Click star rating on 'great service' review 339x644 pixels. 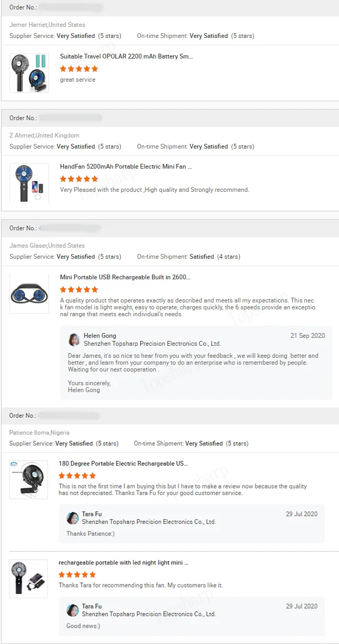[x=79, y=69]
